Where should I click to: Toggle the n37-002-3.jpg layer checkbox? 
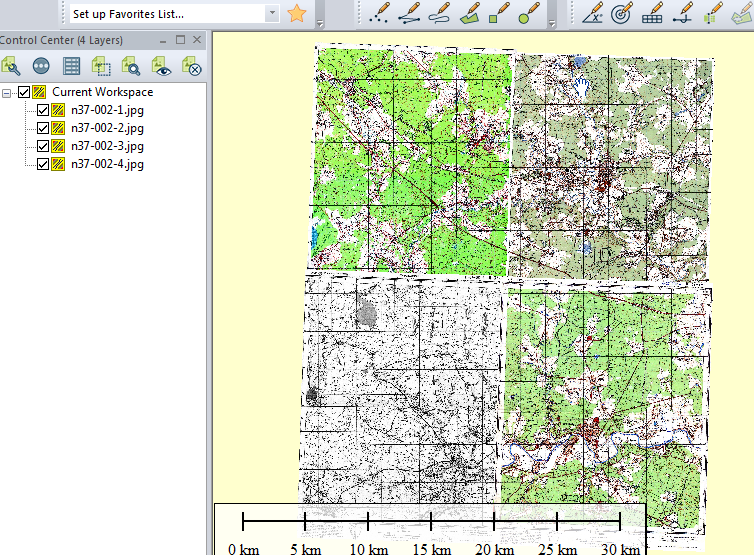[x=42, y=147]
